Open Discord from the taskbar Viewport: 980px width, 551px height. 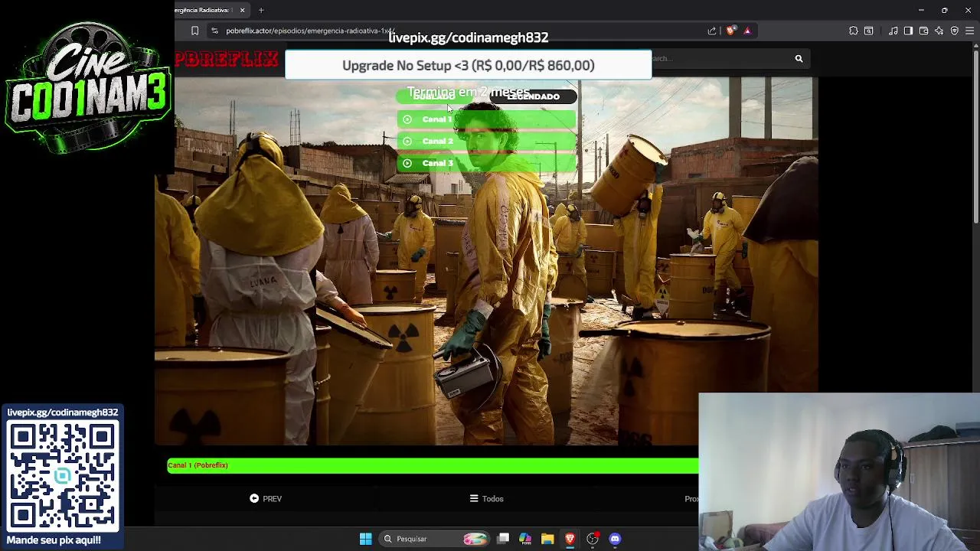(x=615, y=539)
